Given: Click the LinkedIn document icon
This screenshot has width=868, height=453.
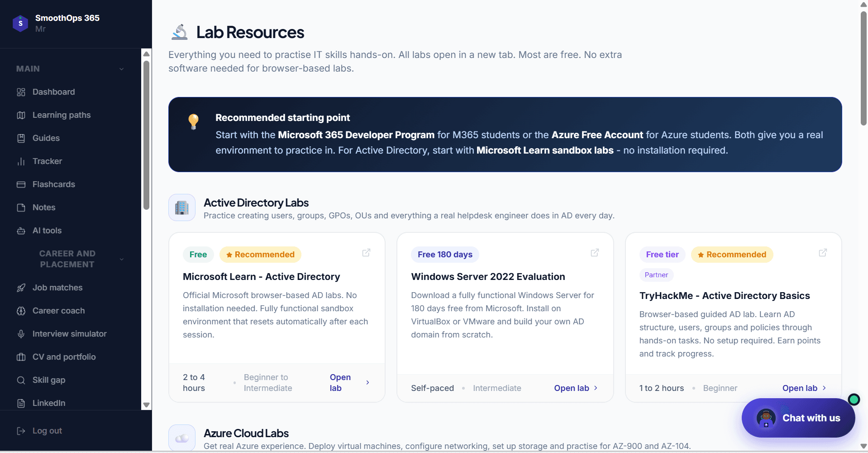Looking at the screenshot, I should [21, 403].
